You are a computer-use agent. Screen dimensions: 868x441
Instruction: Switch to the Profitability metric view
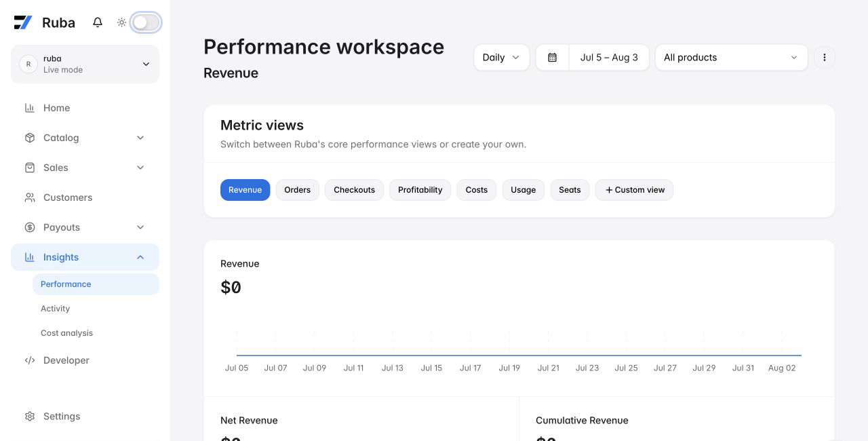[x=420, y=190]
